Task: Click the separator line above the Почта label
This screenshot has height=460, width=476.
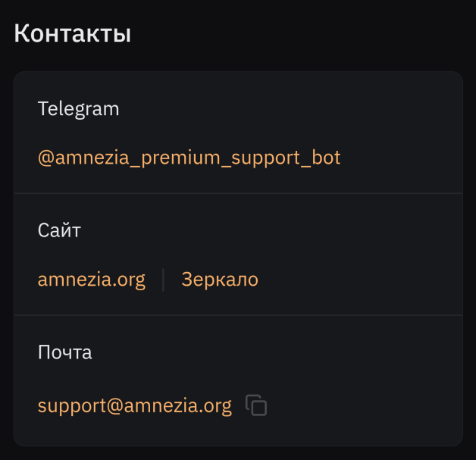Action: pyautogui.click(x=238, y=315)
